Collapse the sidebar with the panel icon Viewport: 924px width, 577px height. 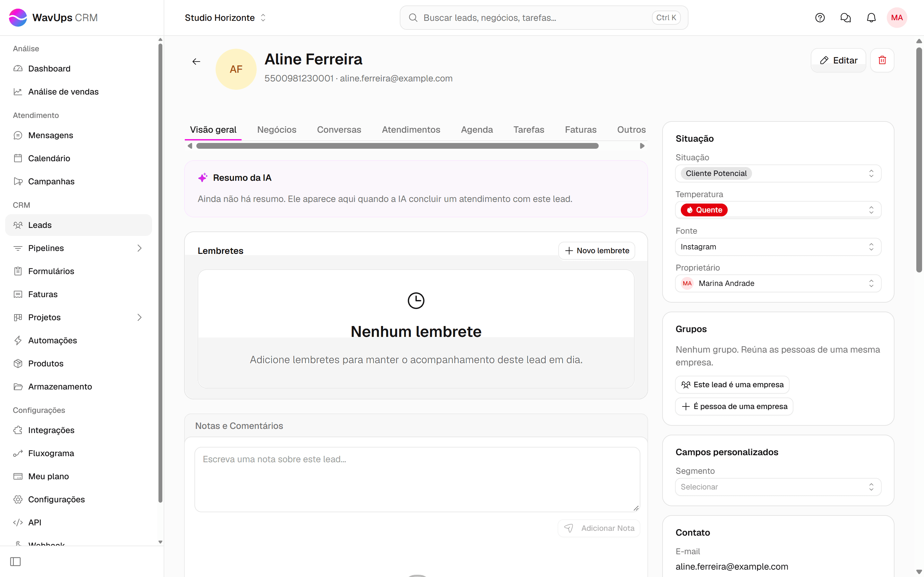(x=15, y=561)
